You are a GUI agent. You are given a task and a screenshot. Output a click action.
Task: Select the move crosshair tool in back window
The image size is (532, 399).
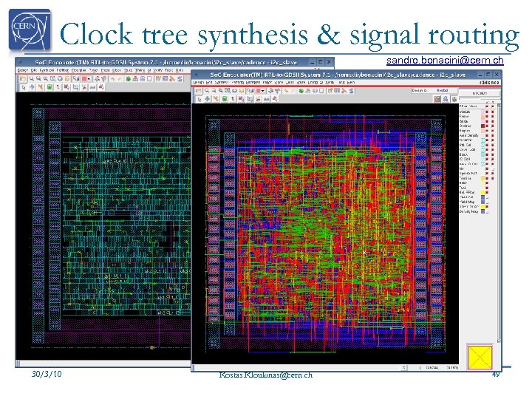[x=32, y=87]
